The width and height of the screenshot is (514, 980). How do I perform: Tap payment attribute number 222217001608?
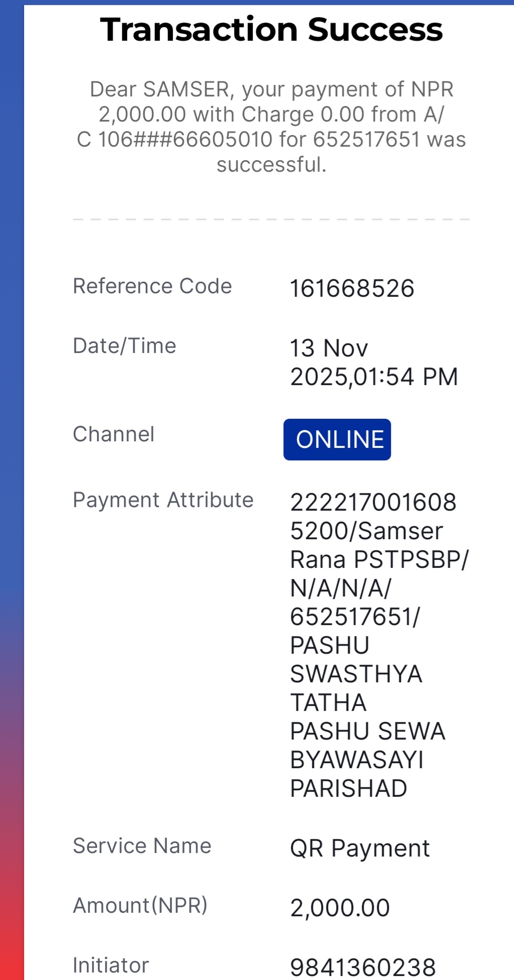tap(373, 503)
